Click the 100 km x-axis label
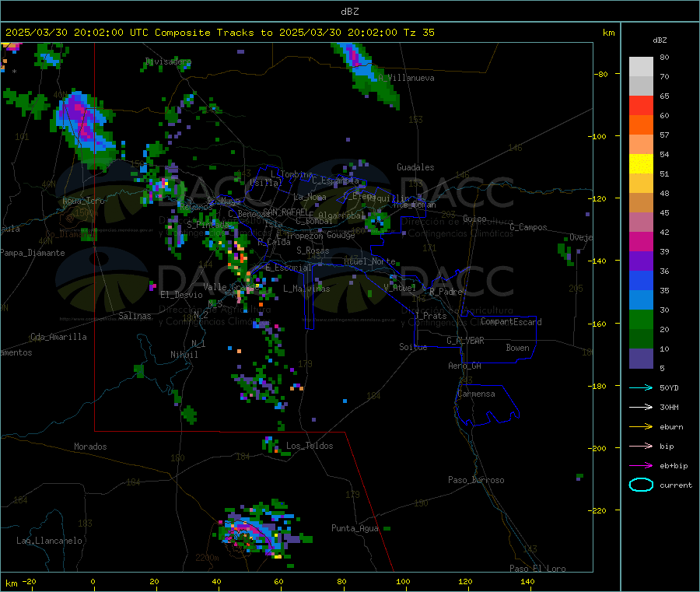Screen dimensions: 700x592 [x=403, y=581]
